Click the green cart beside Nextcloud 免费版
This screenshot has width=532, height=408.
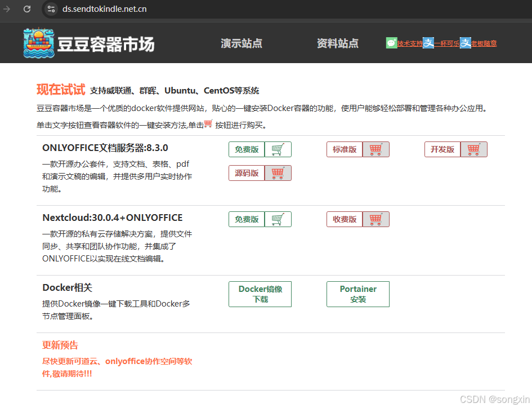pyautogui.click(x=278, y=219)
